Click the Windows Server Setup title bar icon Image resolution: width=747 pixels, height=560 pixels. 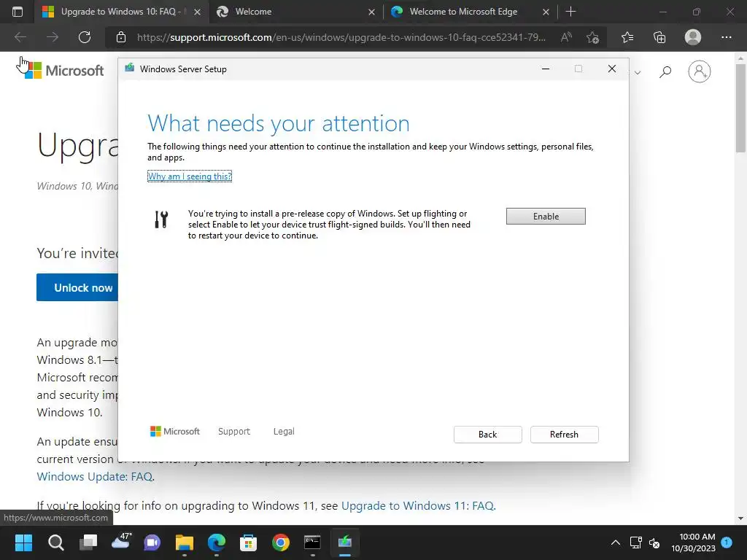[130, 69]
